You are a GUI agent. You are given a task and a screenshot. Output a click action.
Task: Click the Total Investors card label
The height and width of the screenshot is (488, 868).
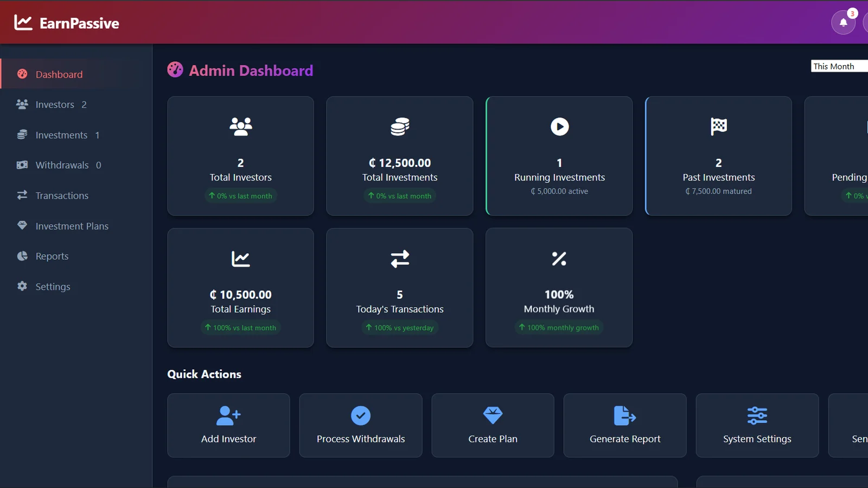pyautogui.click(x=241, y=177)
